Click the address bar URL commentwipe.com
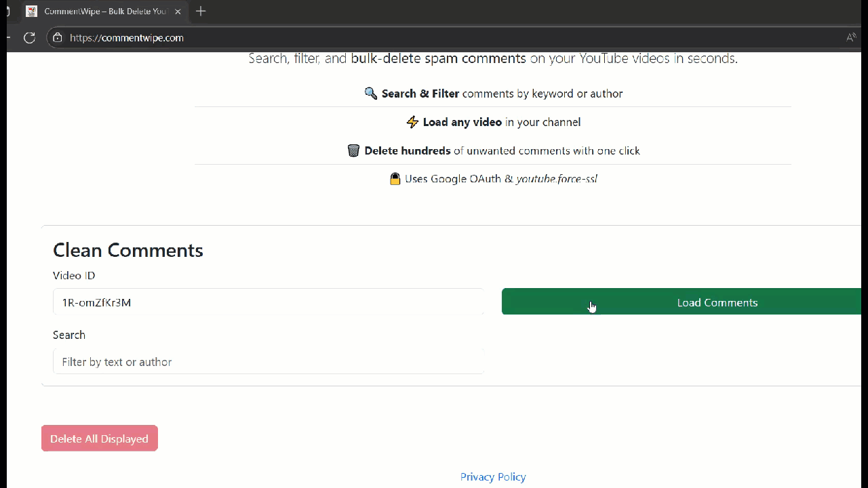The image size is (868, 488). click(127, 38)
